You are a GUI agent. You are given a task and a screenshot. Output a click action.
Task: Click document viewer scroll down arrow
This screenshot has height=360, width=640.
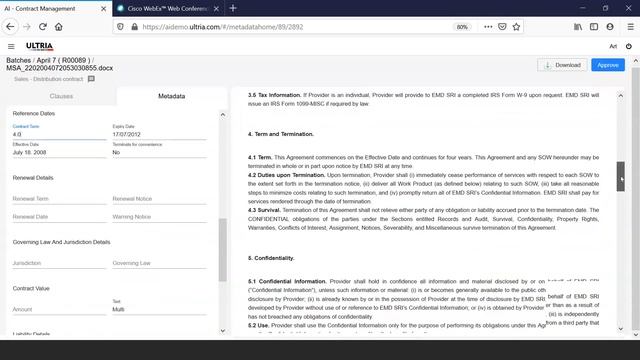(621, 329)
